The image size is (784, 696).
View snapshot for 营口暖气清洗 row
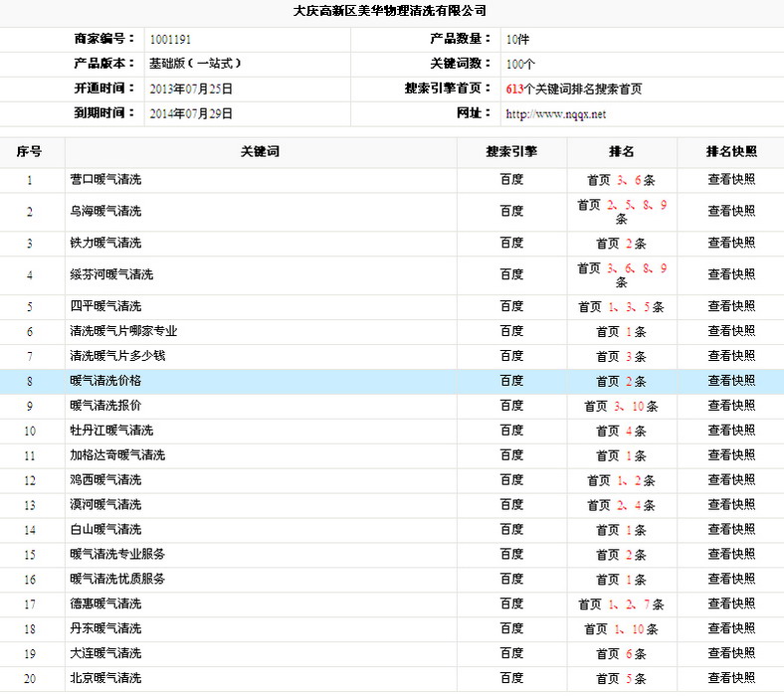click(731, 179)
